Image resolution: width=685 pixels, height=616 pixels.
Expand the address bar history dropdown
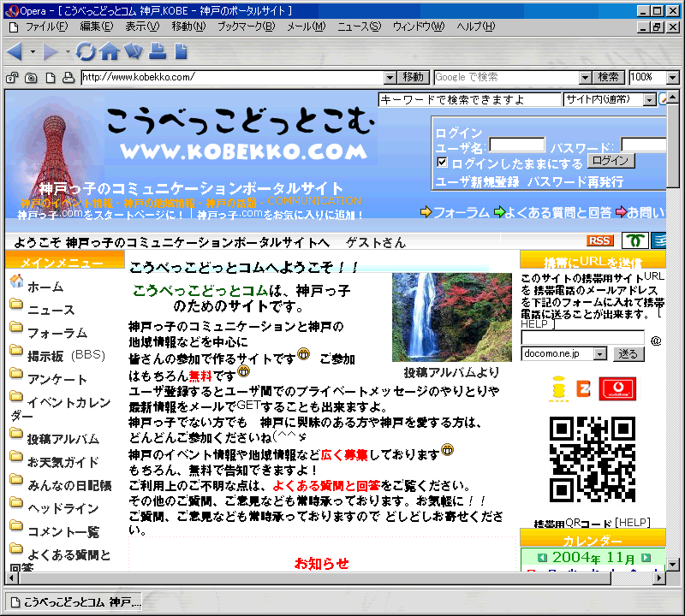pos(390,78)
